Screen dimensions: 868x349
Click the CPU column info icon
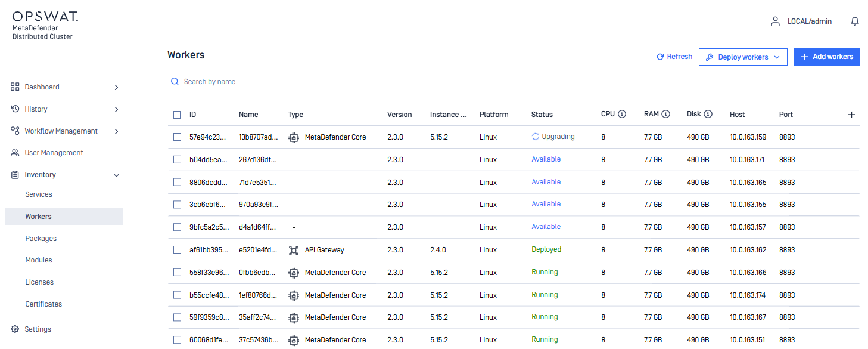click(622, 114)
